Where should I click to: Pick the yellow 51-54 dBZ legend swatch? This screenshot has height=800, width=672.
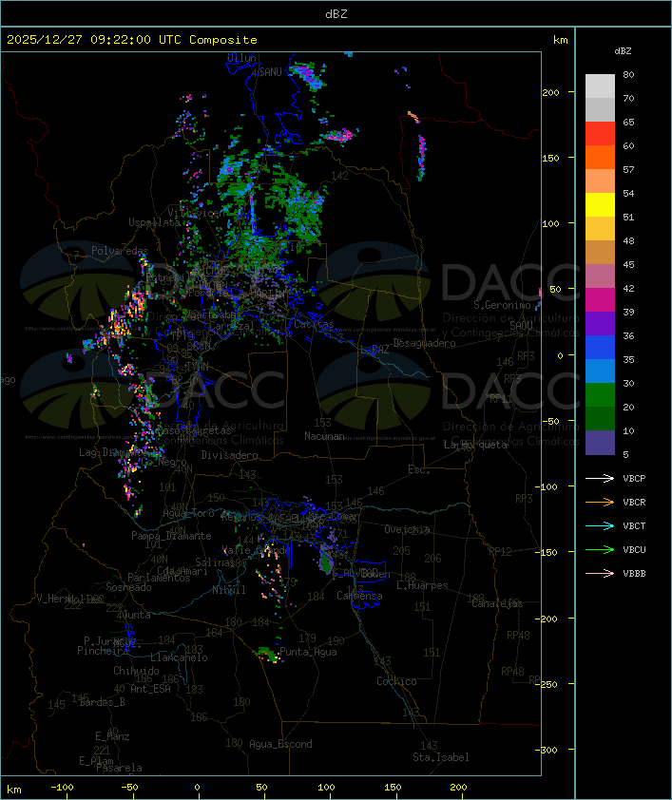(600, 204)
